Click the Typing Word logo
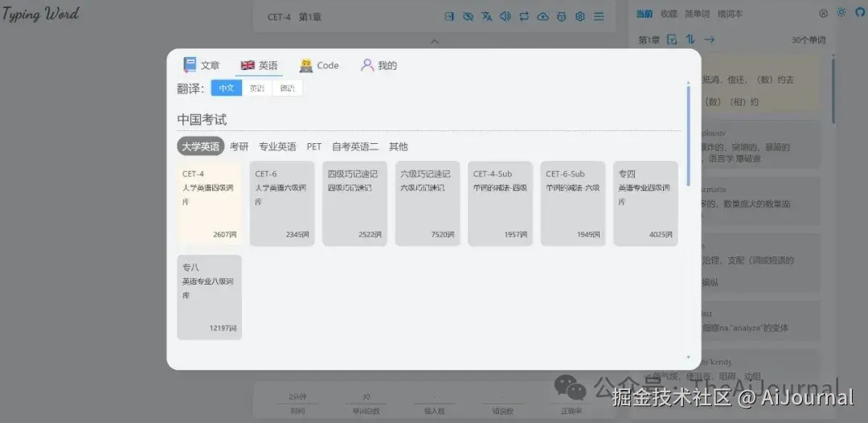The image size is (868, 423). coord(40,14)
